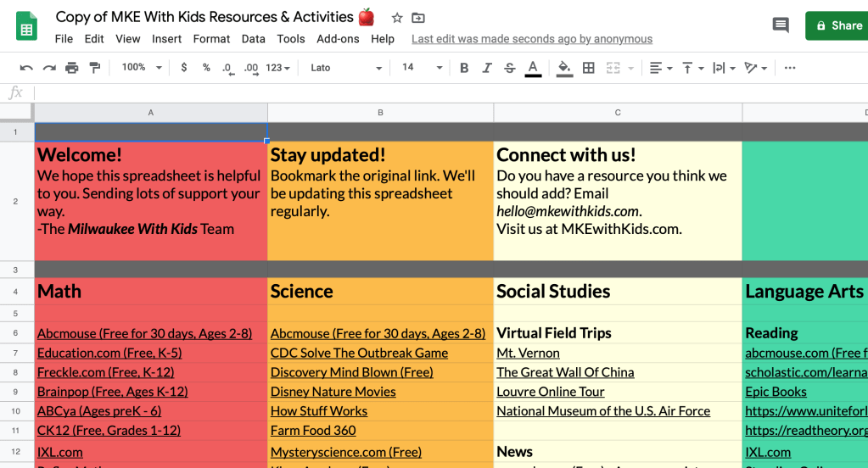Toggle strikethrough formatting

509,68
